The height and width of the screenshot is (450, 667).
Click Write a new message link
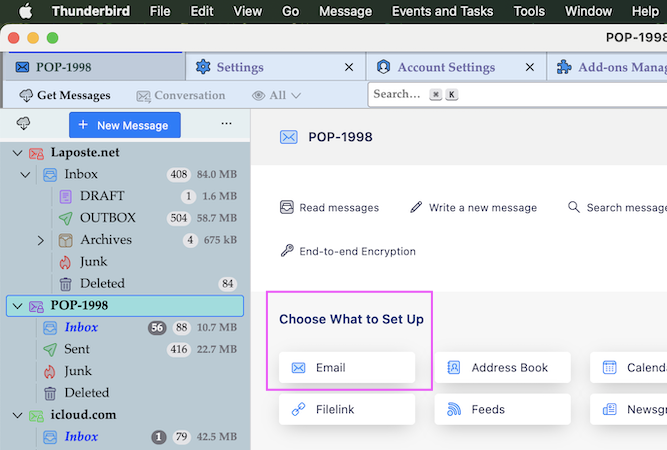coord(473,208)
